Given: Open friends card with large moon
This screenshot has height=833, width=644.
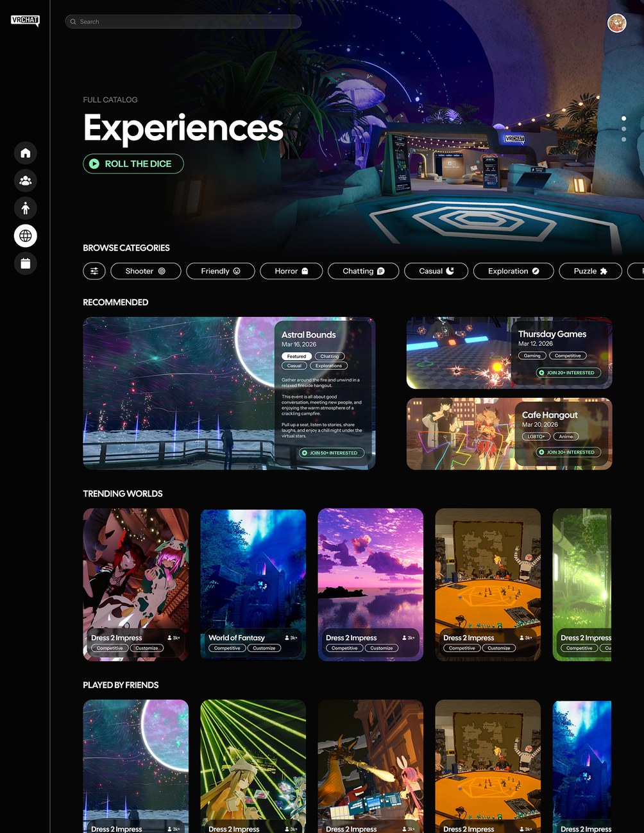Looking at the screenshot, I should (136, 766).
